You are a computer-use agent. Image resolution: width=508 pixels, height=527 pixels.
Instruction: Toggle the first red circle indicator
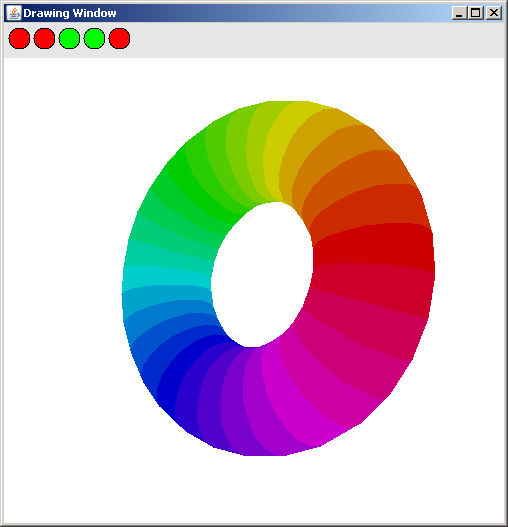click(19, 39)
